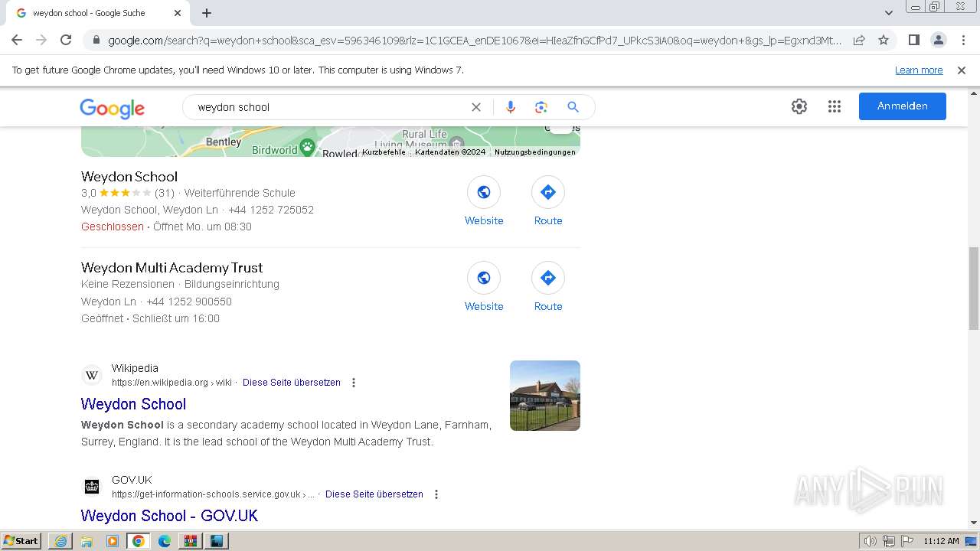Click the Anmelden sign-in button

(x=903, y=106)
